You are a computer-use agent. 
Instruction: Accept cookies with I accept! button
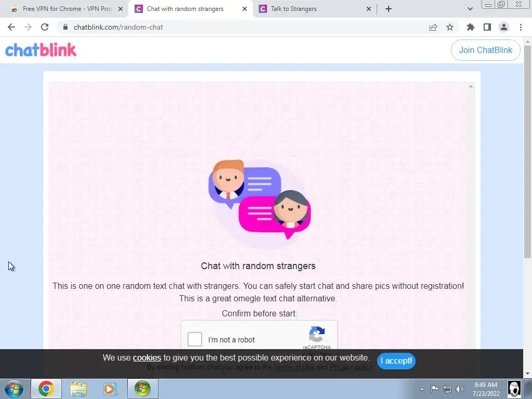396,361
